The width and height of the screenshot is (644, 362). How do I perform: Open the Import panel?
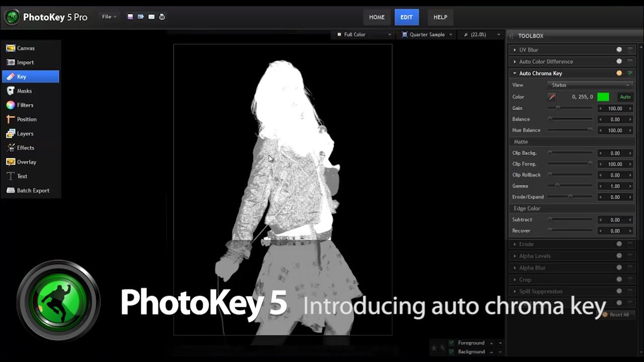(x=31, y=62)
